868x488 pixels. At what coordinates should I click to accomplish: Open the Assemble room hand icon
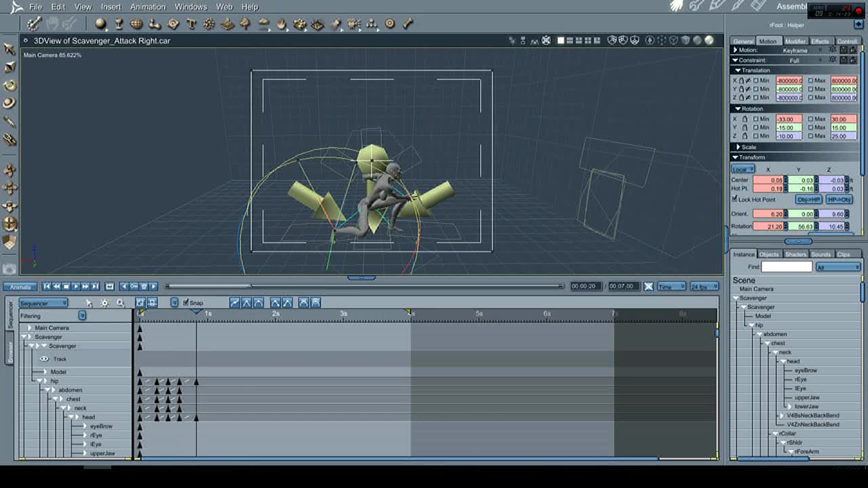point(676,6)
